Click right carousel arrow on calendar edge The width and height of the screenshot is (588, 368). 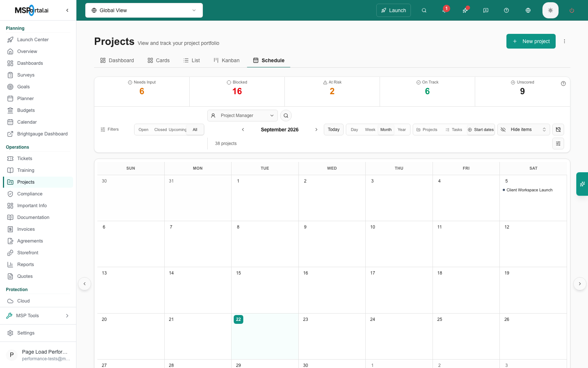[580, 284]
